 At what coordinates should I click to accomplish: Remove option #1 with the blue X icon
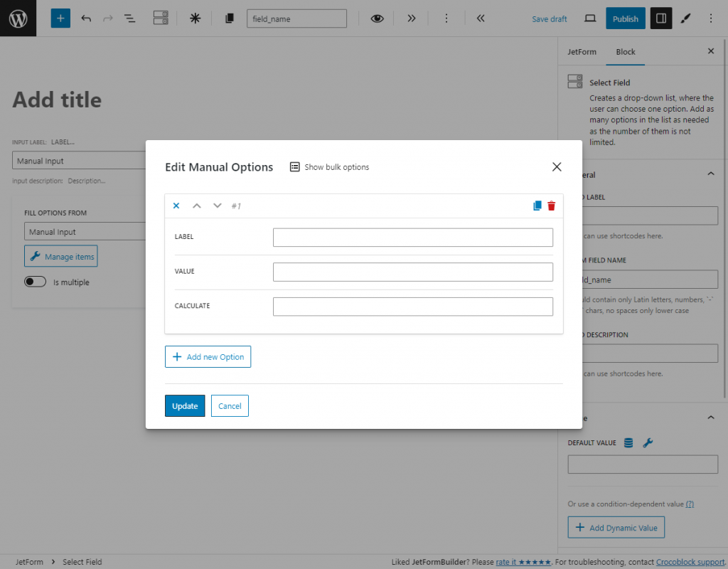coord(176,206)
